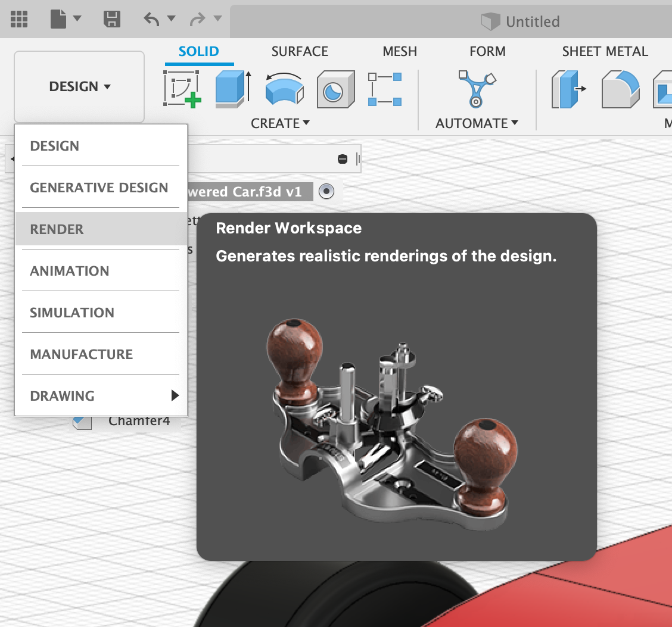Screen dimensions: 672x627
Task: Select the Untitled document tab
Action: pyautogui.click(x=520, y=21)
